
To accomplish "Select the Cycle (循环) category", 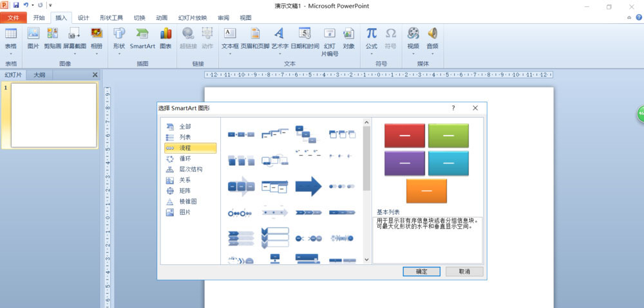I will click(190, 159).
